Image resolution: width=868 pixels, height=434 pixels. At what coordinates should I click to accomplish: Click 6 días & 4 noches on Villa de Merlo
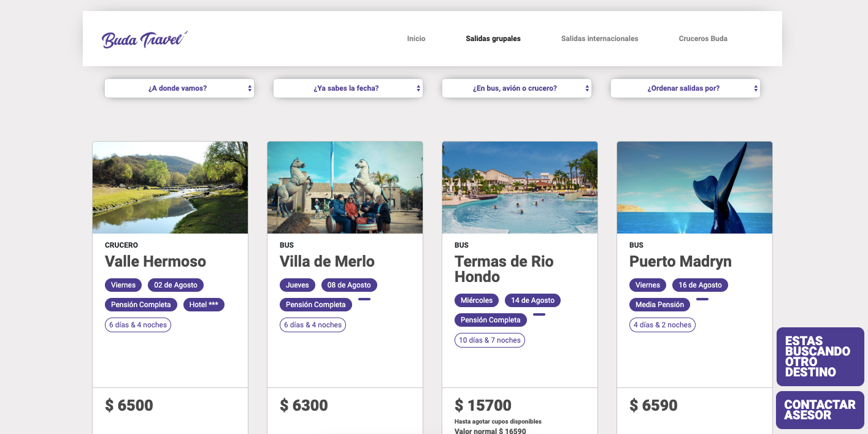(313, 325)
